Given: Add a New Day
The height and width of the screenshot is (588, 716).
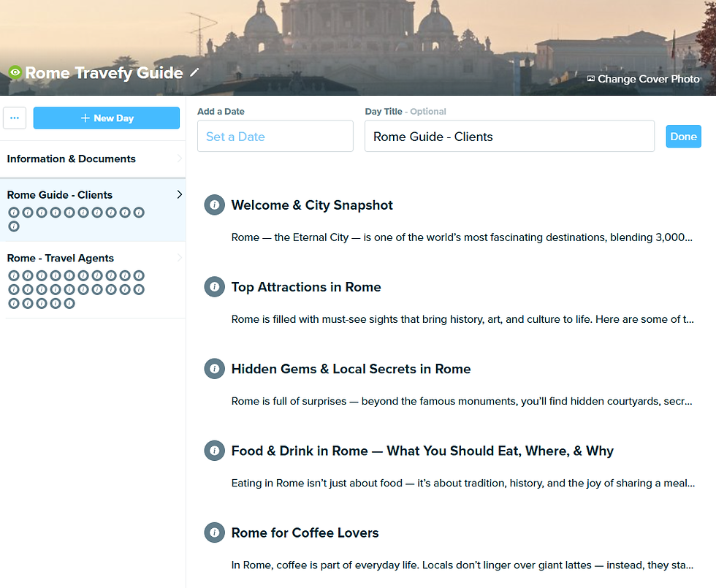Looking at the screenshot, I should [x=107, y=118].
